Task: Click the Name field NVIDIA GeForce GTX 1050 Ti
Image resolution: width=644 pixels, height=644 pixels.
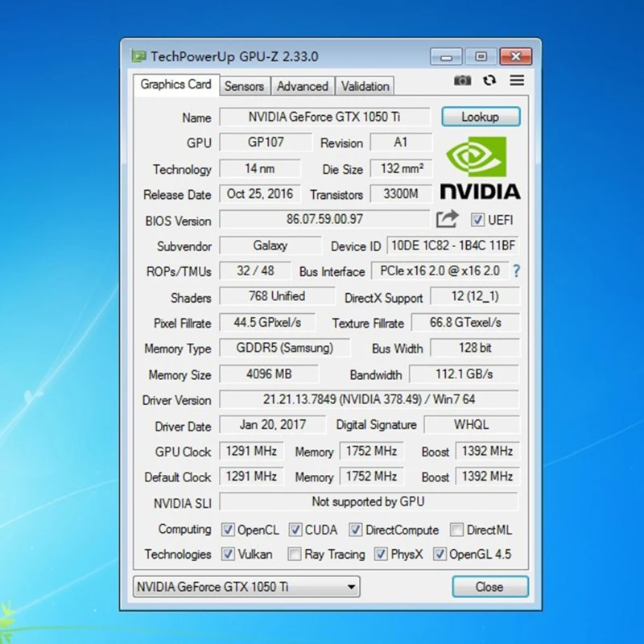Action: (x=324, y=117)
